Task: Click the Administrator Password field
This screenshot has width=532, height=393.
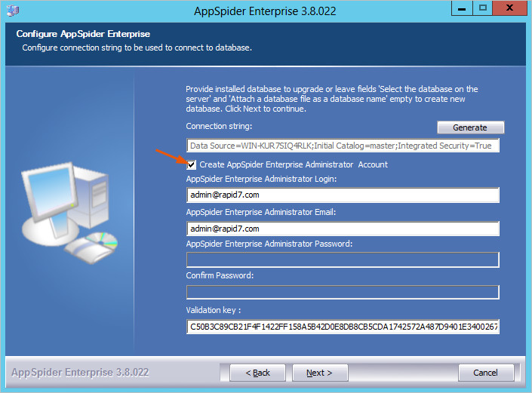Action: [343, 260]
